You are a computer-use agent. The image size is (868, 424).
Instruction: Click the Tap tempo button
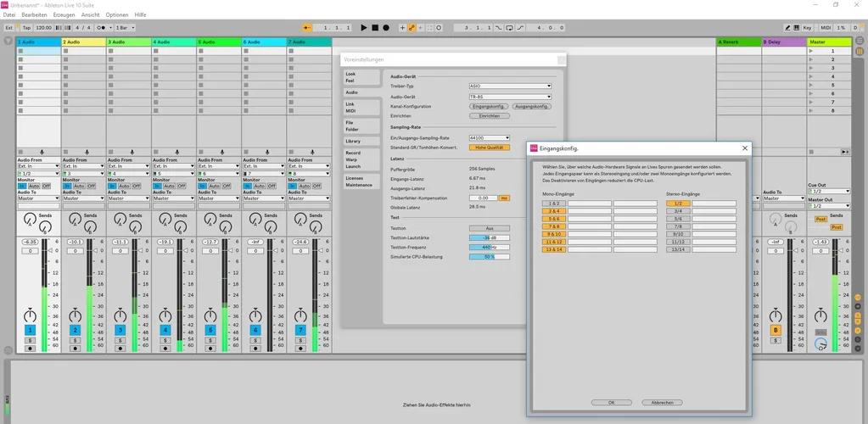26,28
